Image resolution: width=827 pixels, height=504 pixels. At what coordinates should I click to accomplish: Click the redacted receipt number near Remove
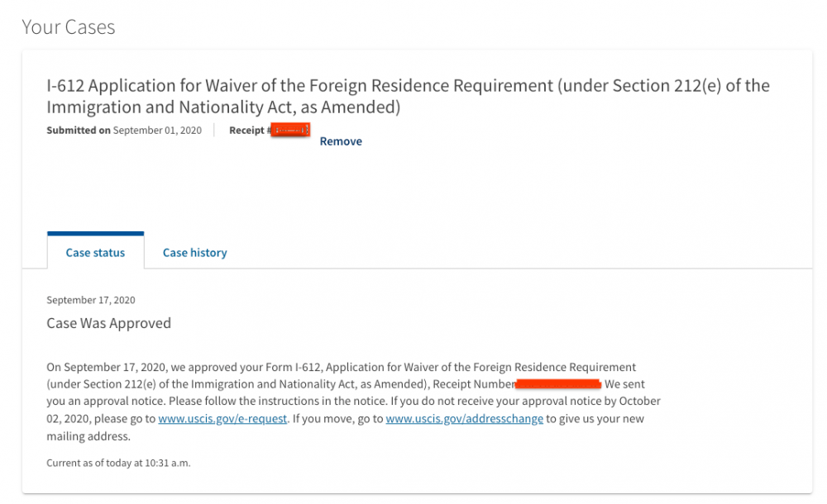[291, 130]
